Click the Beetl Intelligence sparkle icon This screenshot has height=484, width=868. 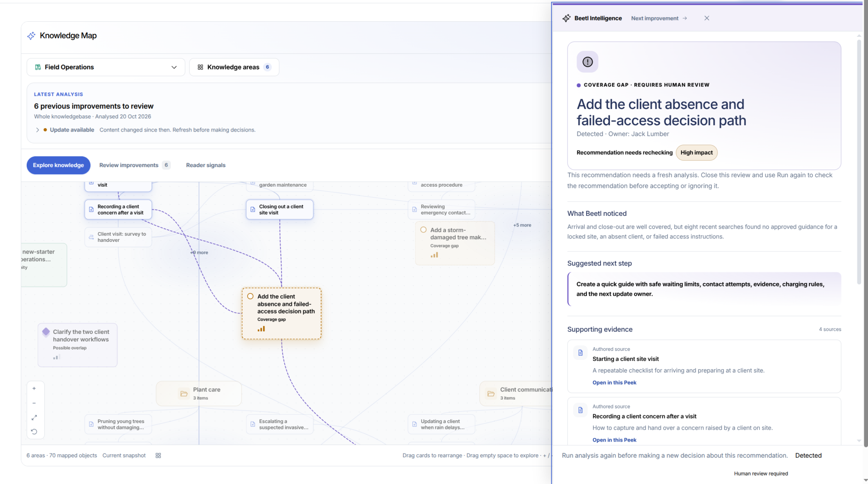[x=566, y=18]
